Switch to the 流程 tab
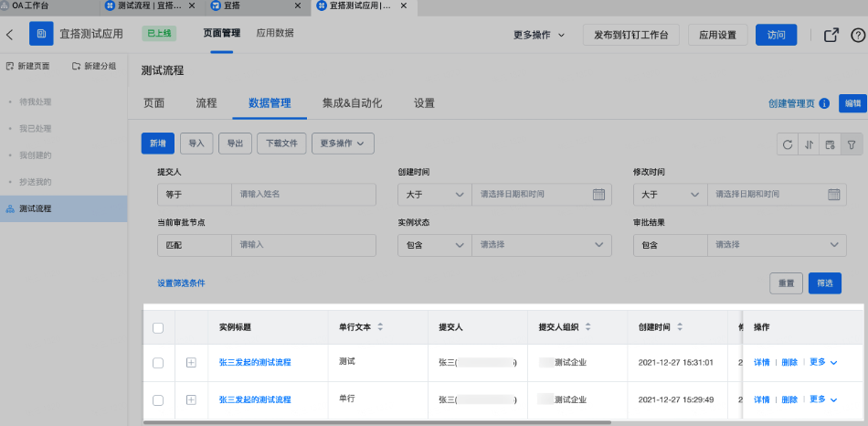Viewport: 868px width, 426px height. tap(206, 103)
